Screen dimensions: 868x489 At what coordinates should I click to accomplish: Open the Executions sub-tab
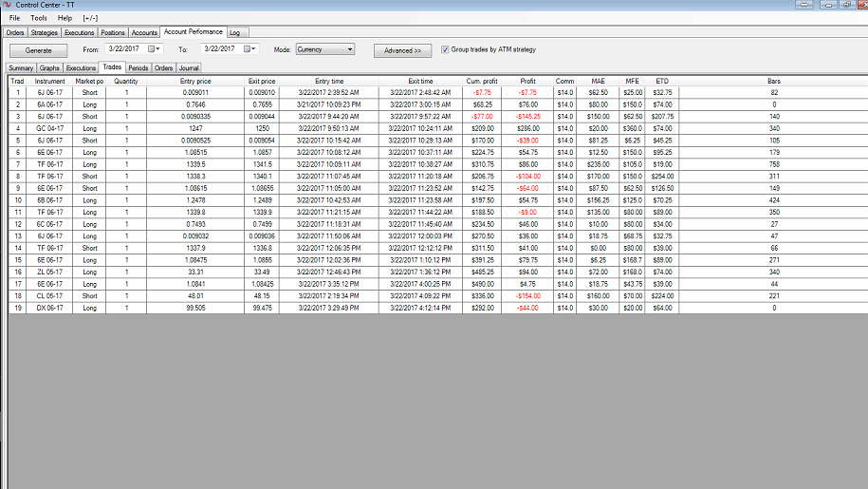tap(81, 68)
